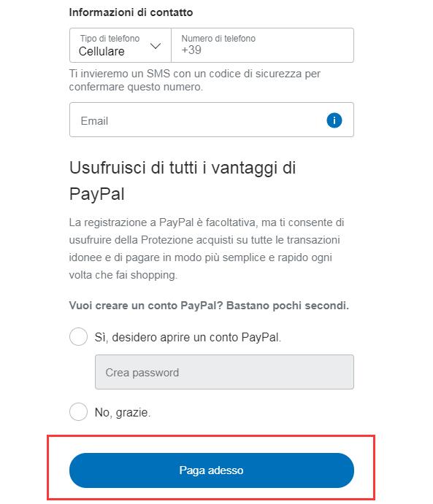
Task: Click the 'Tipo di telefono' small label
Action: click(110, 38)
